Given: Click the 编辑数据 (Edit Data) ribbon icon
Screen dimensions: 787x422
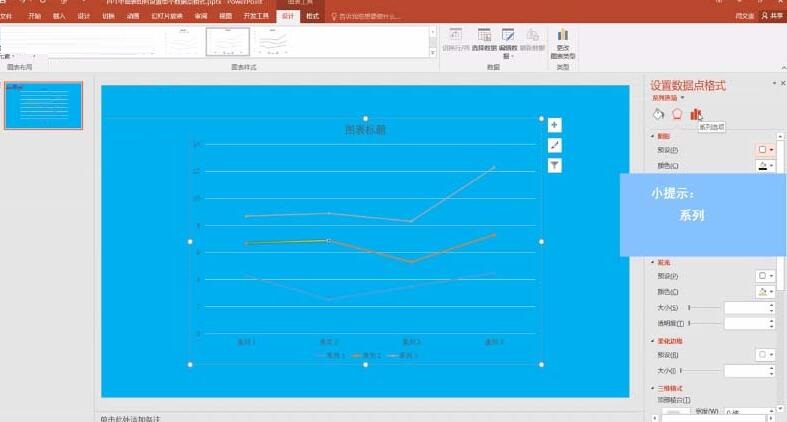Looking at the screenshot, I should pos(507,43).
